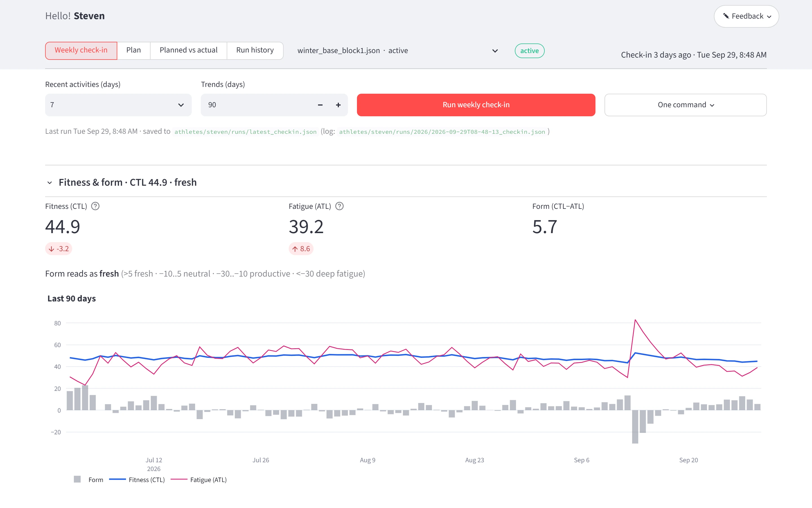Switch to the Weekly check-in tab
Viewport: 812px width, 508px height.
coord(81,51)
